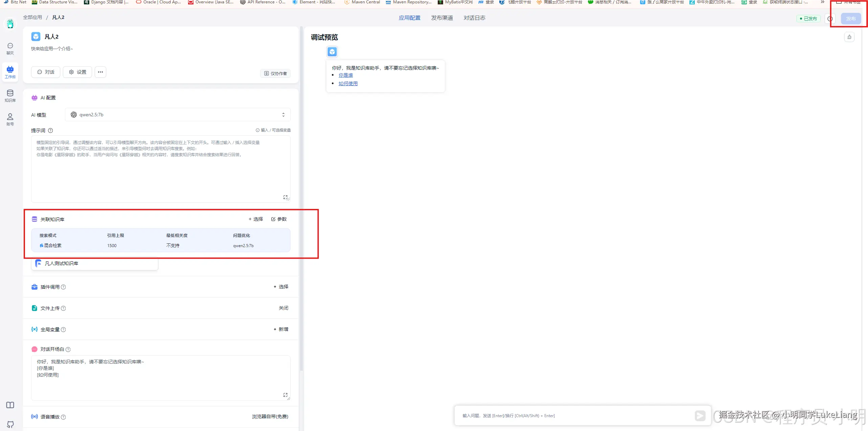The width and height of the screenshot is (868, 431).
Task: Open 语音播放 浏览器自带(免费) selector
Action: click(x=270, y=416)
